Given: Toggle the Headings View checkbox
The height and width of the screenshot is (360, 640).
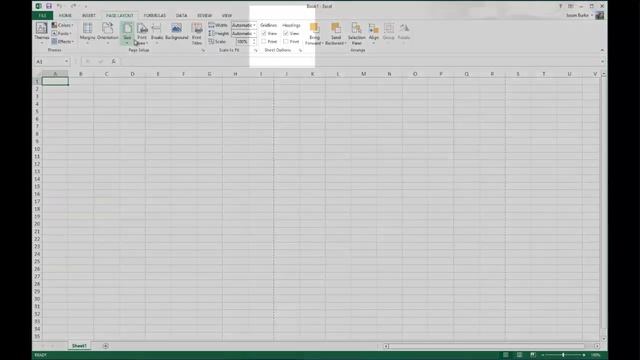Looking at the screenshot, I should (x=286, y=33).
